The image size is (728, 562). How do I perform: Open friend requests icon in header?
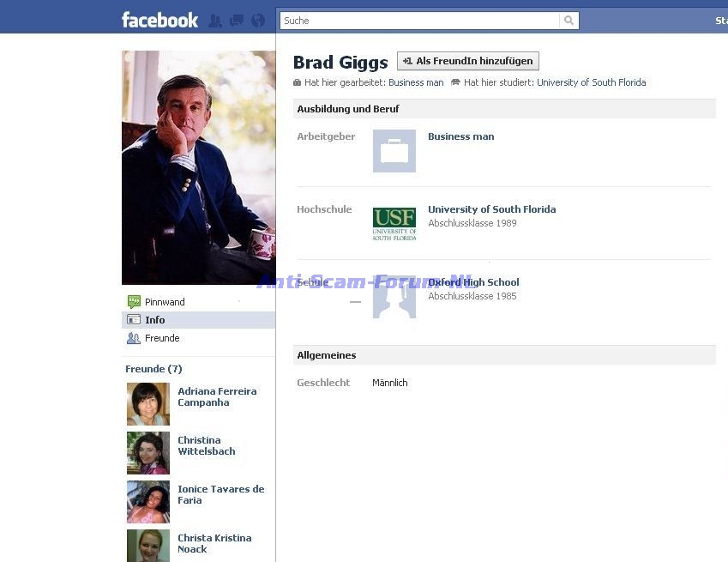[x=215, y=21]
